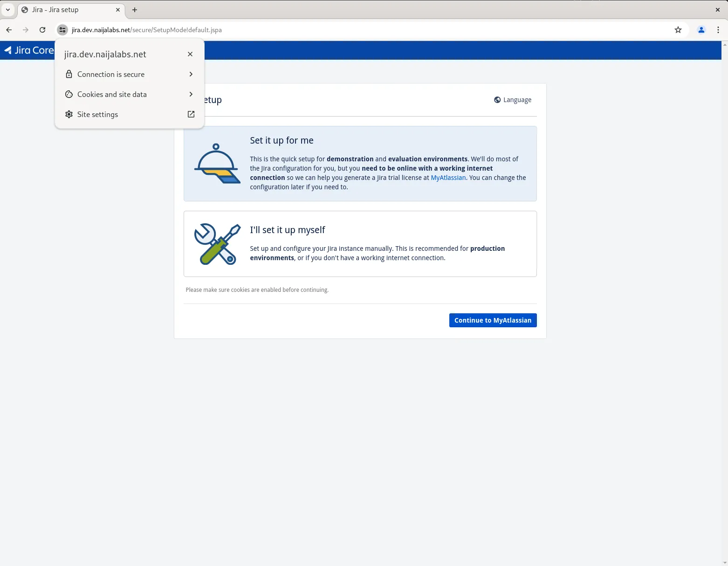This screenshot has height=566, width=728.
Task: Click the site information icon in address bar
Action: pyautogui.click(x=62, y=30)
